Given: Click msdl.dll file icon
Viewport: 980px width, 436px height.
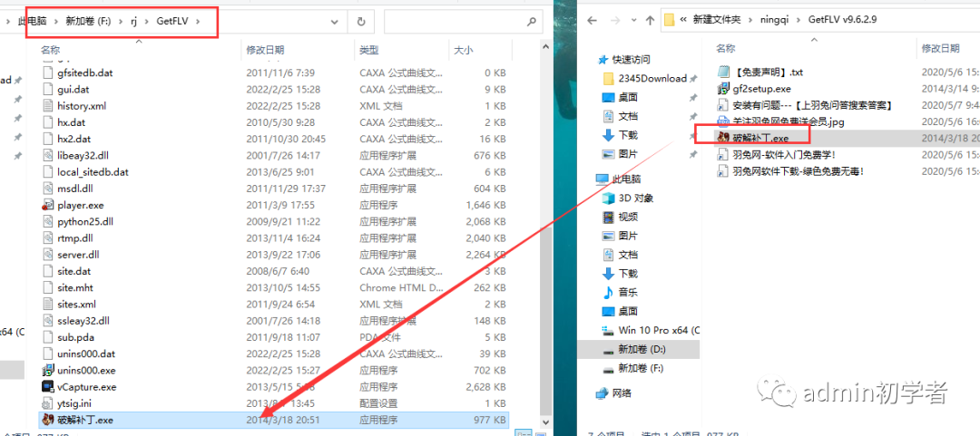Looking at the screenshot, I should (48, 188).
